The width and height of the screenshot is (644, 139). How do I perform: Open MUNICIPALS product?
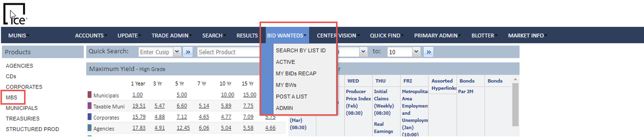(x=21, y=108)
